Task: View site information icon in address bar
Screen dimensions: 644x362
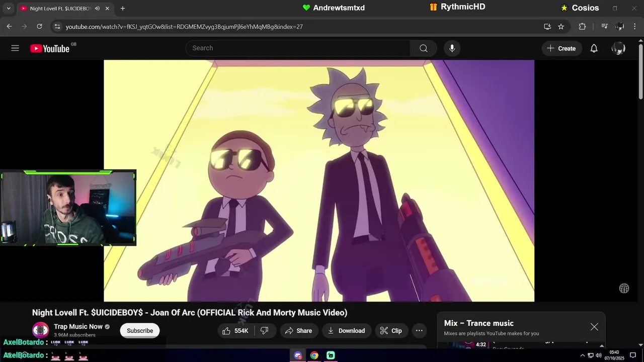Action: 57,27
